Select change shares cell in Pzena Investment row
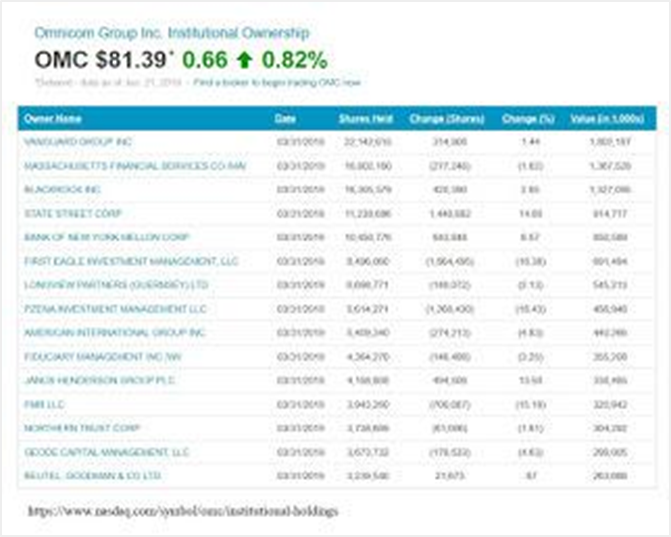 450,309
